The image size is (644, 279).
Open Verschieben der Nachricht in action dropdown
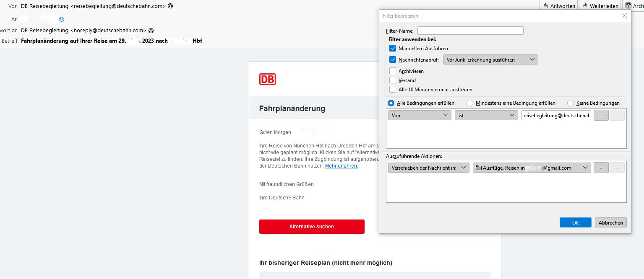tap(429, 168)
